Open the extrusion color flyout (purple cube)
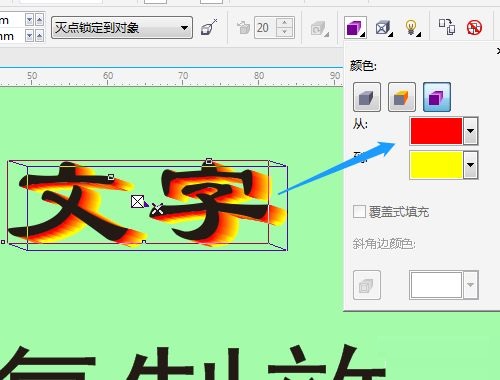 click(355, 28)
